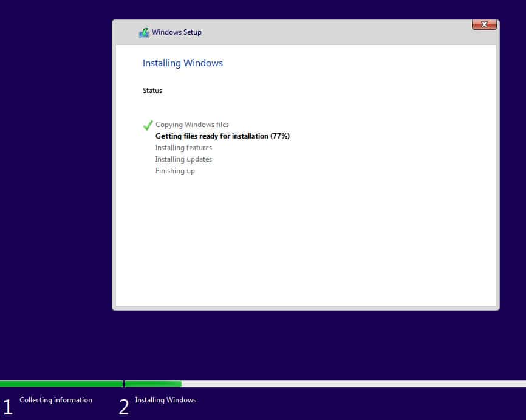The height and width of the screenshot is (420, 526).
Task: Select the green checkmark beside Copying Windows files
Action: 147,125
